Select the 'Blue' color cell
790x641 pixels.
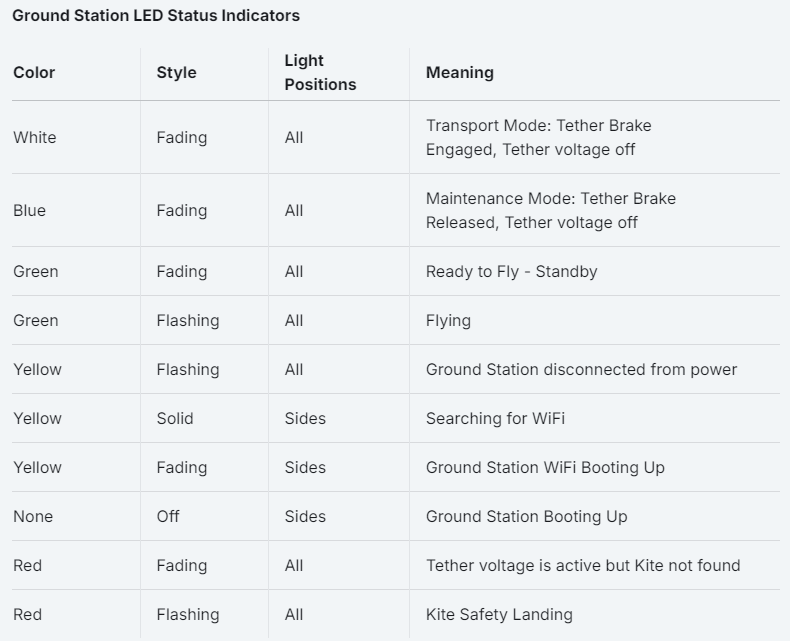(30, 210)
